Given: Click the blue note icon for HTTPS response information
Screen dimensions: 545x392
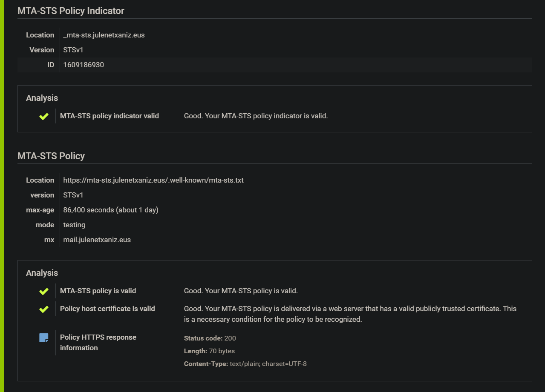Looking at the screenshot, I should pos(44,338).
